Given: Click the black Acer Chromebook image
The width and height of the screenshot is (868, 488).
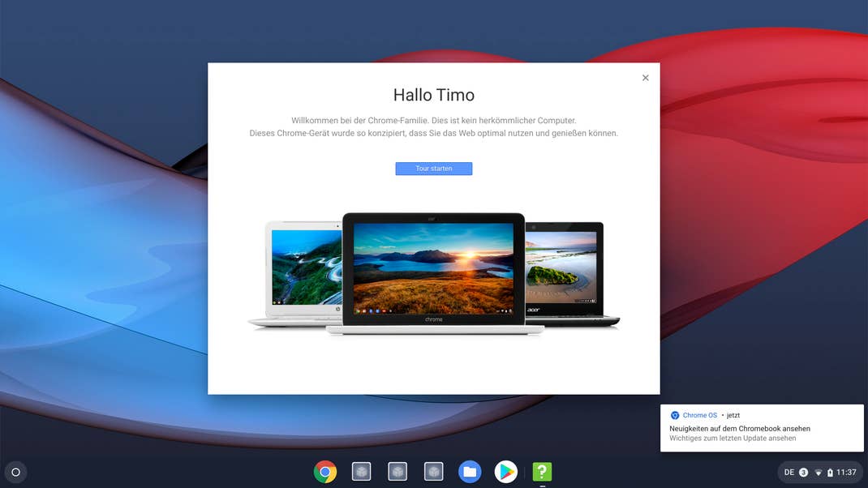Looking at the screenshot, I should 572,274.
